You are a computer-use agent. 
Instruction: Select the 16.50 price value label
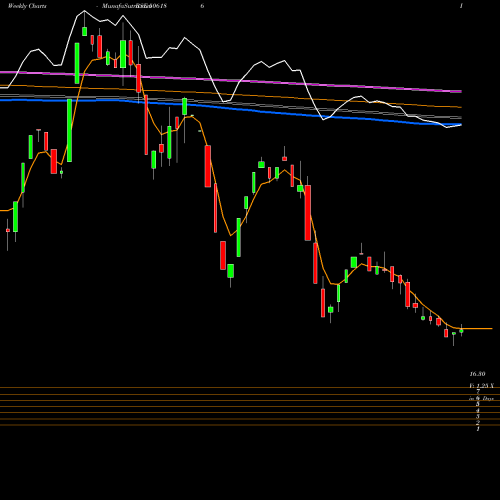477,374
